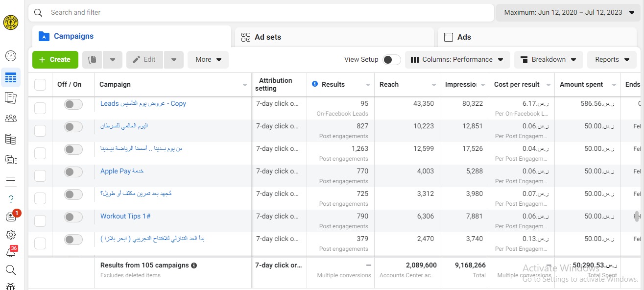Open the All tools hamburger menu

click(x=11, y=179)
